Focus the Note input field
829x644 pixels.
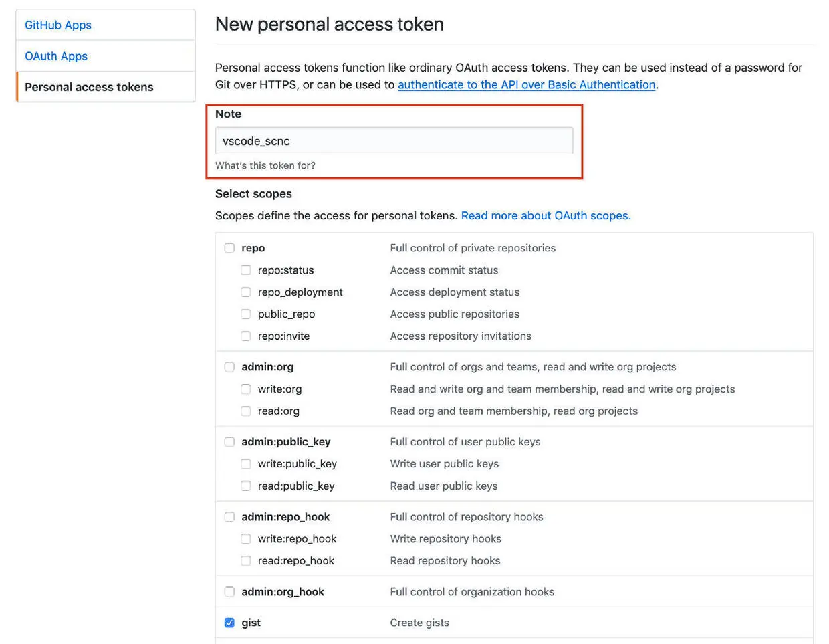coord(394,141)
